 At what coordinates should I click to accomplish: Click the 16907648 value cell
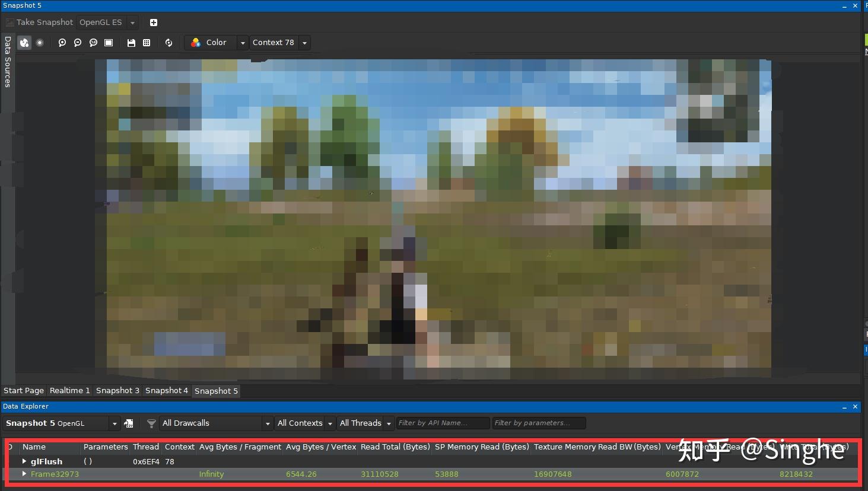coord(553,474)
